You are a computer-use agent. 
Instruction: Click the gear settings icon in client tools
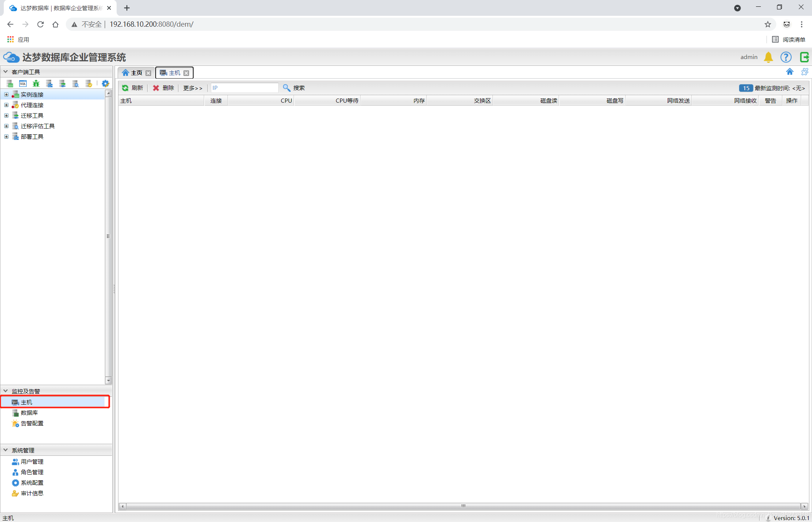[105, 83]
